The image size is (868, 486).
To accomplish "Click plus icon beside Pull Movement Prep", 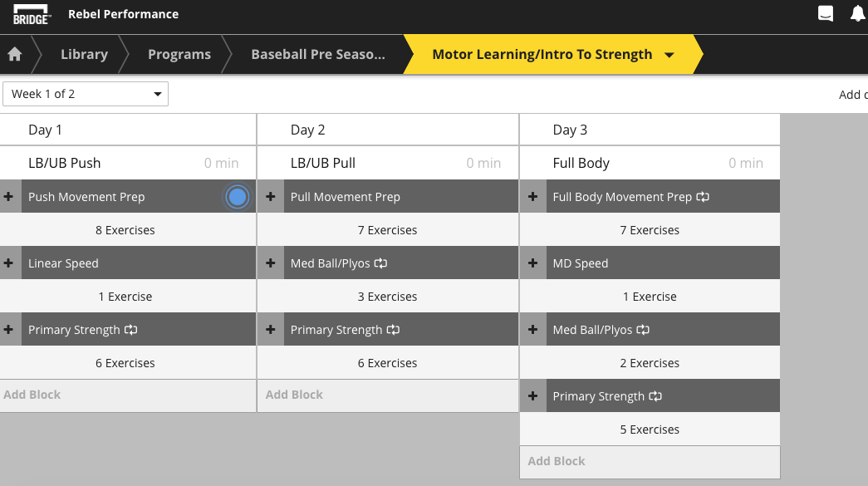I will (x=271, y=197).
